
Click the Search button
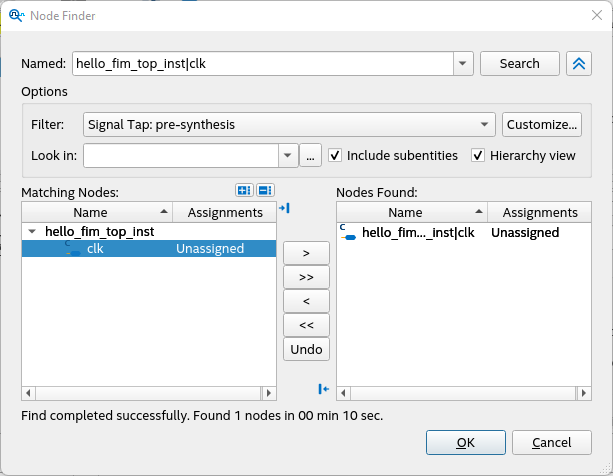click(519, 63)
